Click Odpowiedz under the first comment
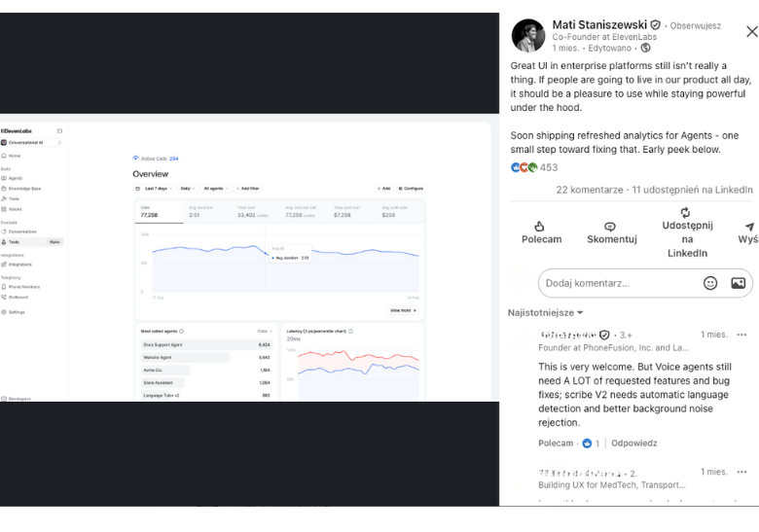 pos(634,443)
